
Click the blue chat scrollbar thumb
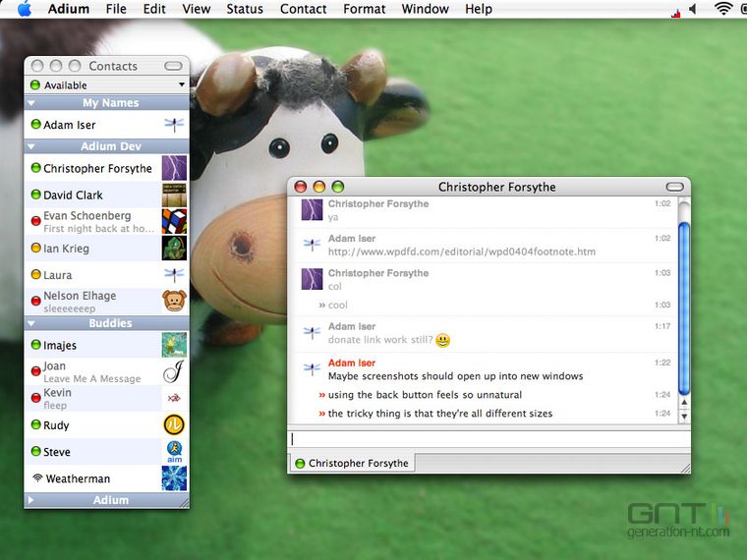pos(684,308)
